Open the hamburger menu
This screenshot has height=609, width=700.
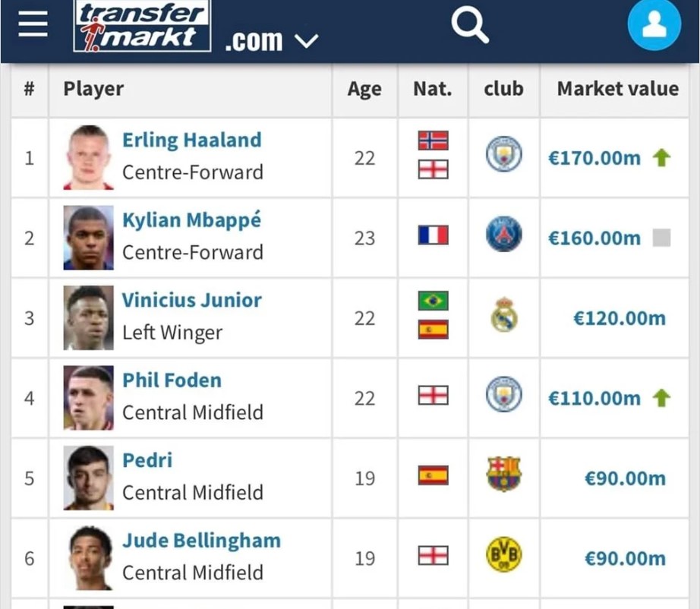click(33, 24)
